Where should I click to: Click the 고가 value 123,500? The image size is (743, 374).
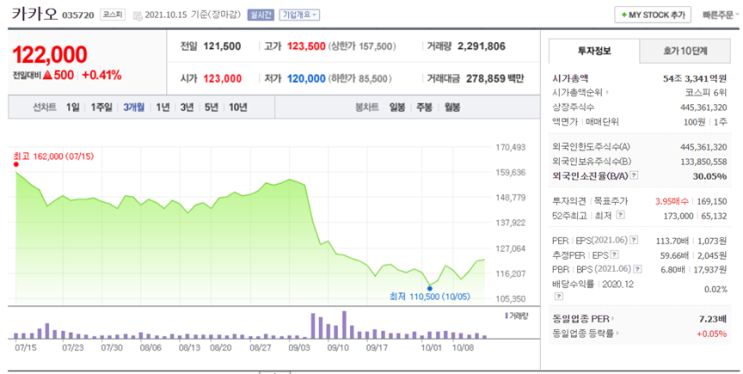tap(306, 46)
